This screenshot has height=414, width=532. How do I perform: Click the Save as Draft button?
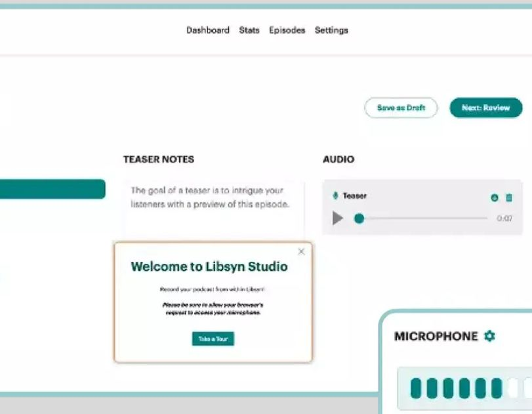pyautogui.click(x=401, y=108)
